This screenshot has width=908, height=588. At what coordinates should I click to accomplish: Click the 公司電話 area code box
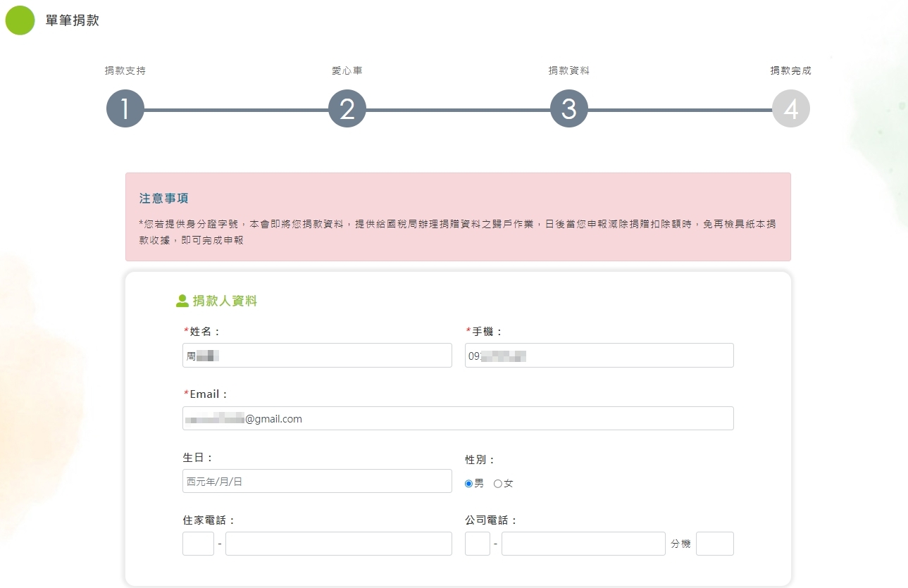tap(478, 544)
